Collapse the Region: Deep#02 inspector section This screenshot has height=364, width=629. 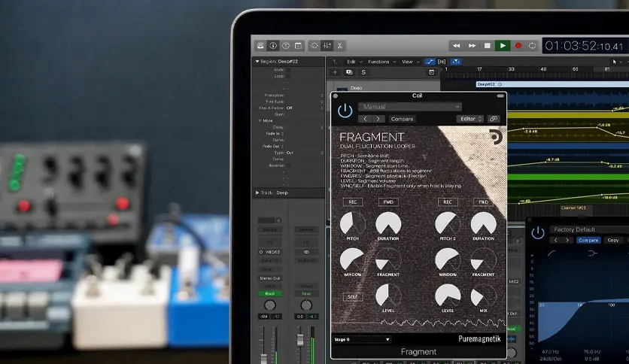pyautogui.click(x=257, y=62)
